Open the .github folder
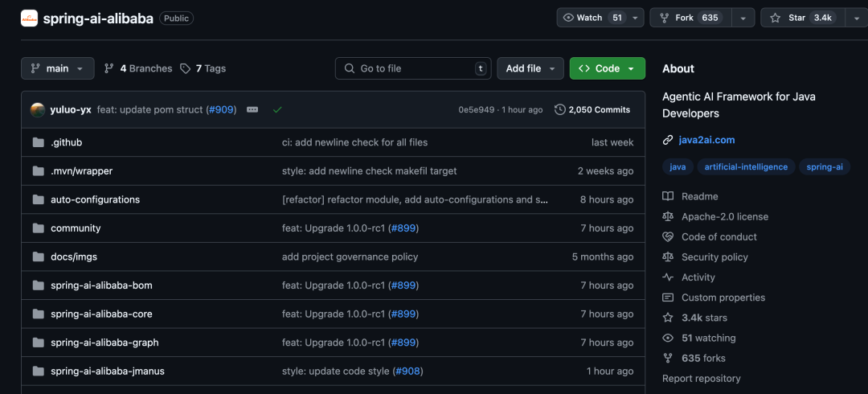 pyautogui.click(x=67, y=142)
